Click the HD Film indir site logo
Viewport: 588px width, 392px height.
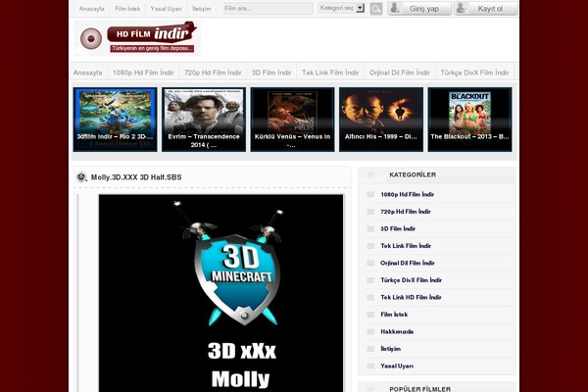point(137,38)
